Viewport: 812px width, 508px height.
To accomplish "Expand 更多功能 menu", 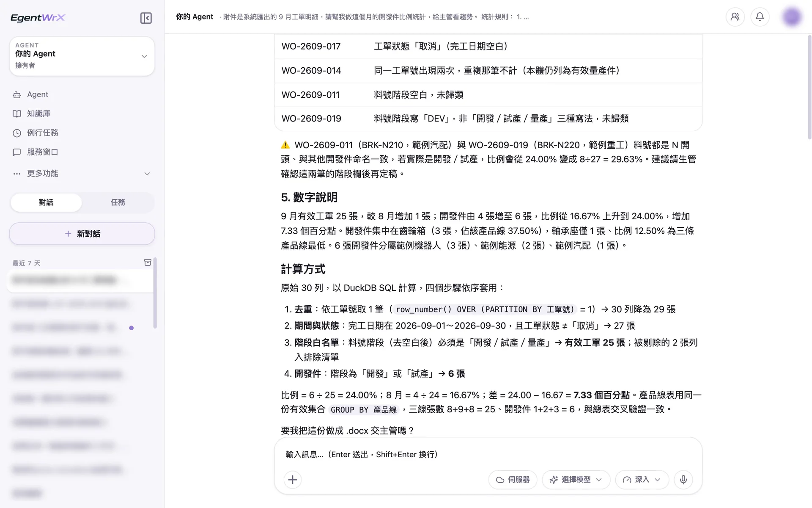I will point(82,174).
